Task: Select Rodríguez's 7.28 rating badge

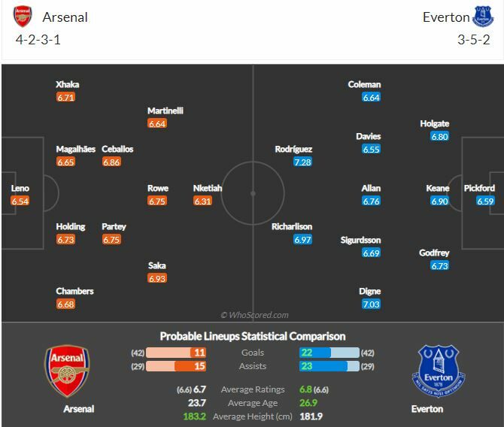Action: [303, 162]
